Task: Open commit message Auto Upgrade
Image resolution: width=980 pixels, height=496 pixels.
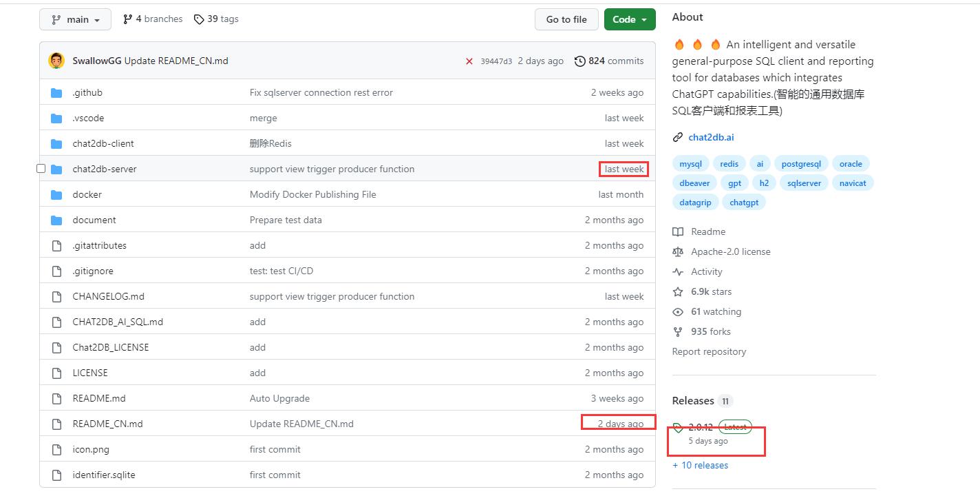Action: (279, 398)
